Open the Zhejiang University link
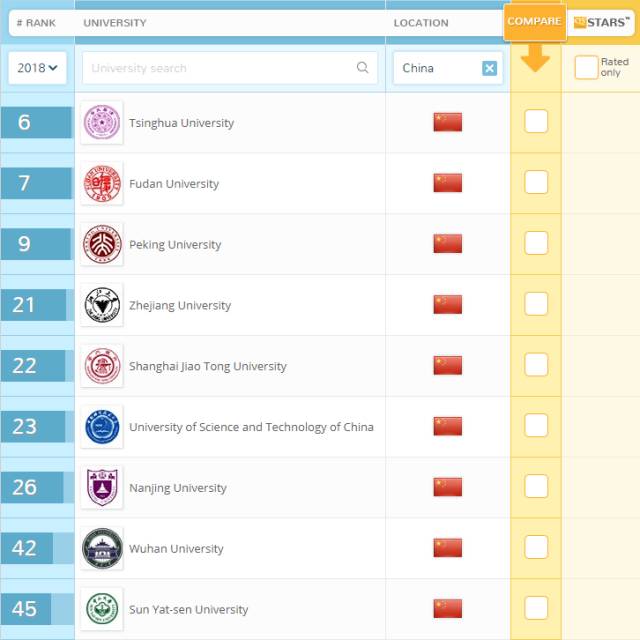The height and width of the screenshot is (640, 640). (x=180, y=305)
